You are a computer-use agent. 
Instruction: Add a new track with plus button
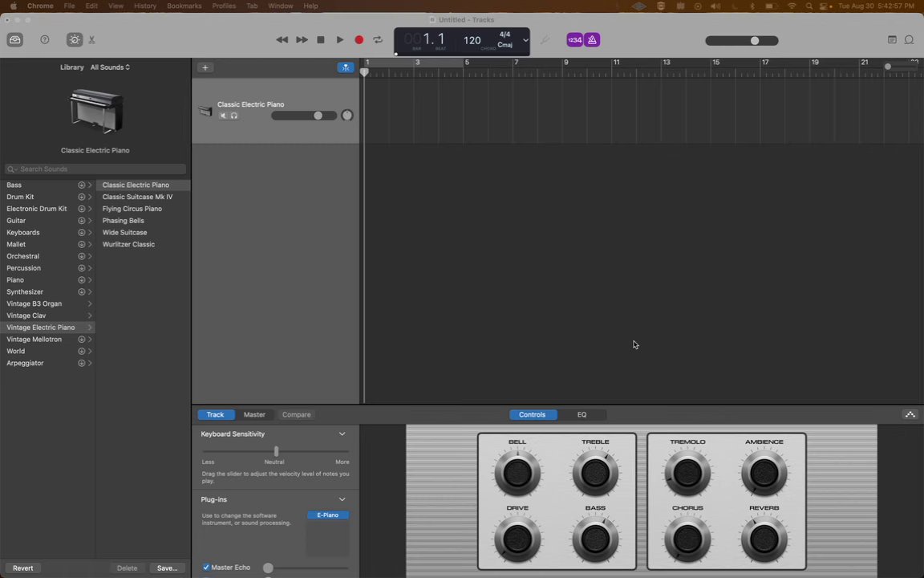(x=205, y=67)
